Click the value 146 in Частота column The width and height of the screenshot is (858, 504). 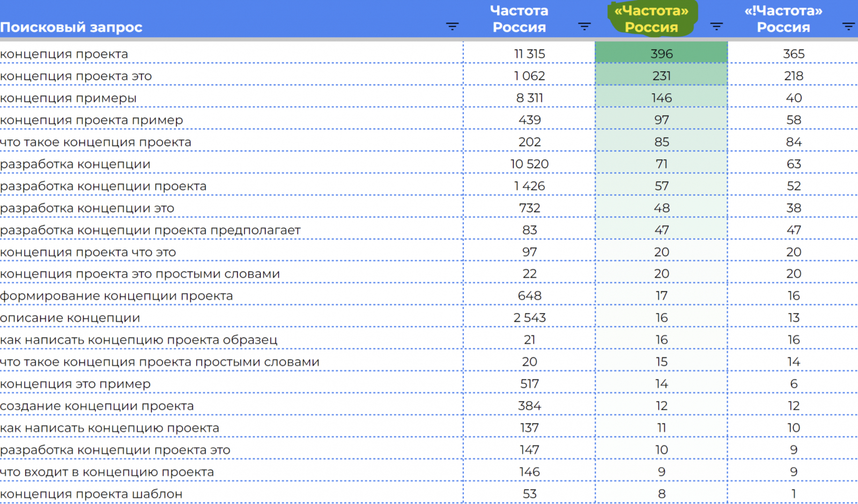tap(529, 472)
